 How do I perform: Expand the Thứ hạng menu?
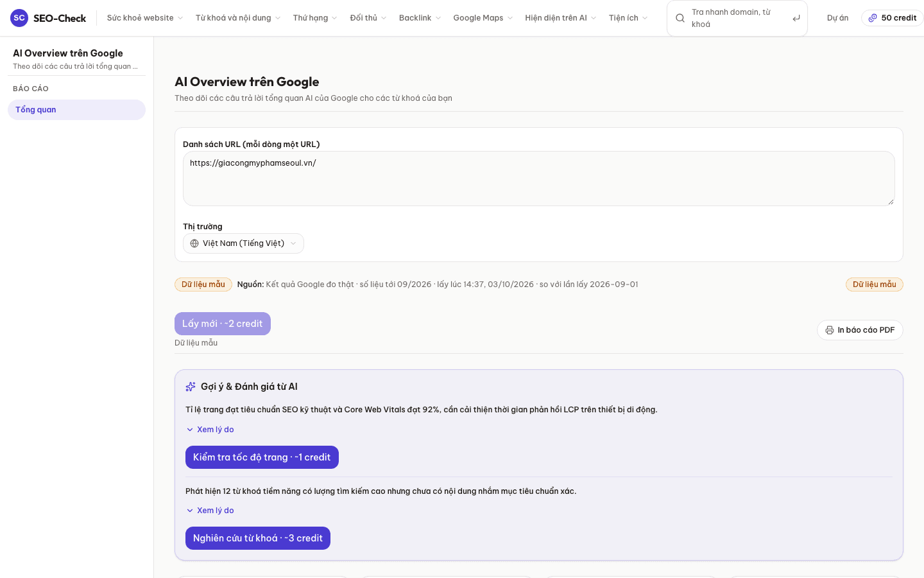pos(315,18)
